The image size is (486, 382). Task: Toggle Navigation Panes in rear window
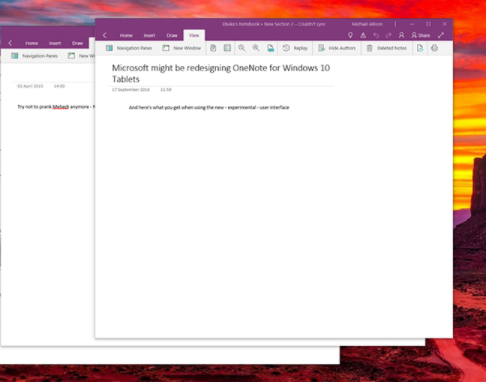coord(34,56)
